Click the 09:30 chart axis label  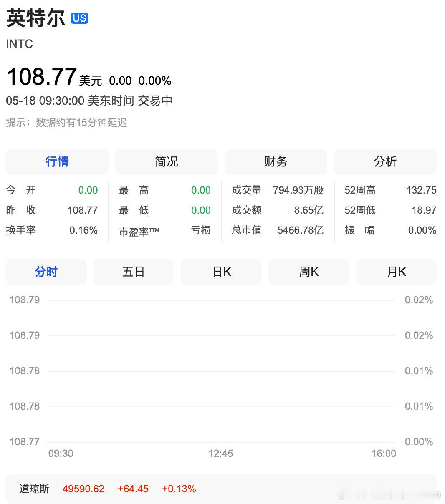pyautogui.click(x=61, y=454)
